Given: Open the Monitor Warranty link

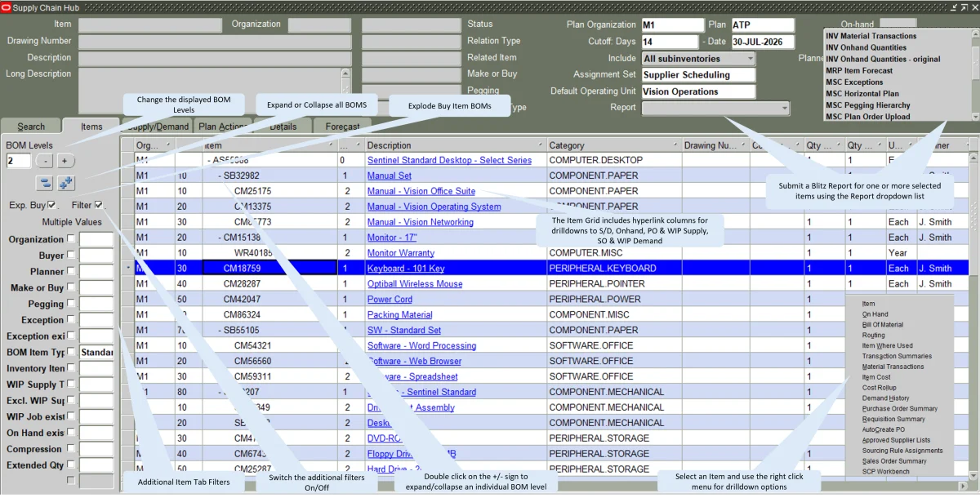Looking at the screenshot, I should [x=401, y=253].
